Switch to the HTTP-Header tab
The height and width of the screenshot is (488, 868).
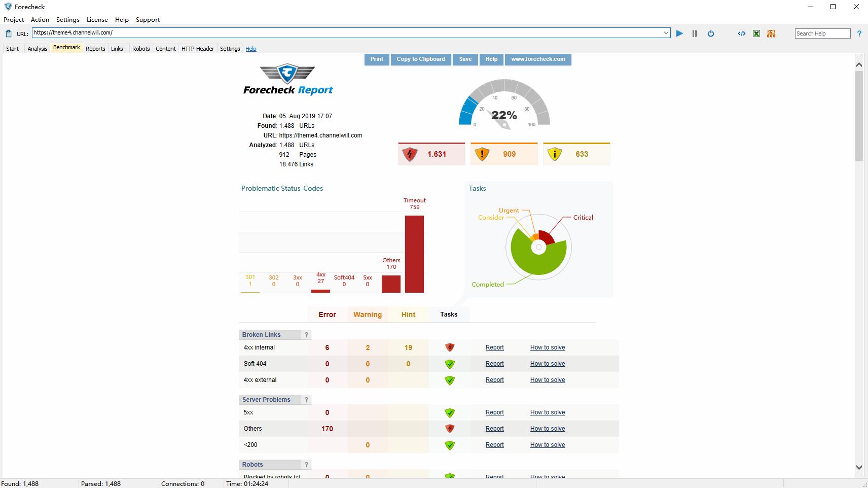[x=198, y=49]
